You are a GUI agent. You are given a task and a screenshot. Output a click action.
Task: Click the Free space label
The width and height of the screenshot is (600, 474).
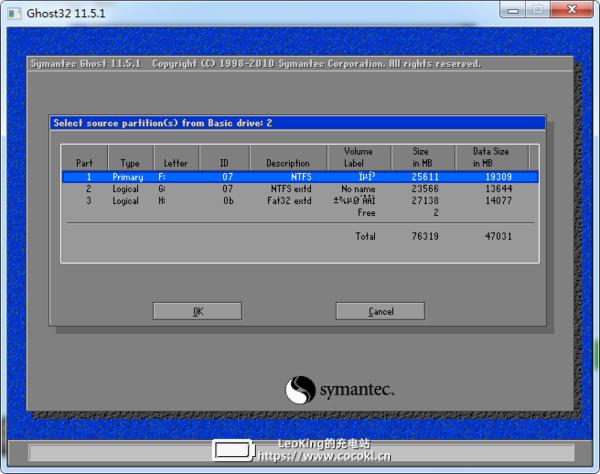click(366, 213)
